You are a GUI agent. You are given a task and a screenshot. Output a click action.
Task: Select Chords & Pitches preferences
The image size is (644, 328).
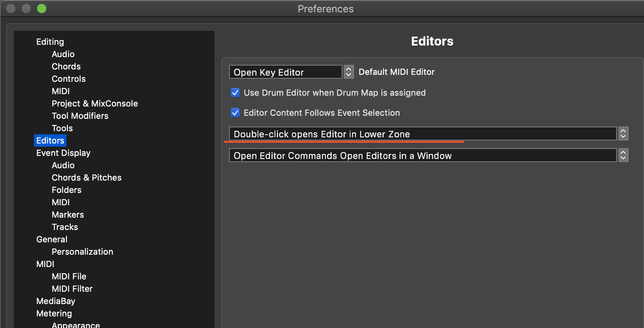pyautogui.click(x=87, y=178)
